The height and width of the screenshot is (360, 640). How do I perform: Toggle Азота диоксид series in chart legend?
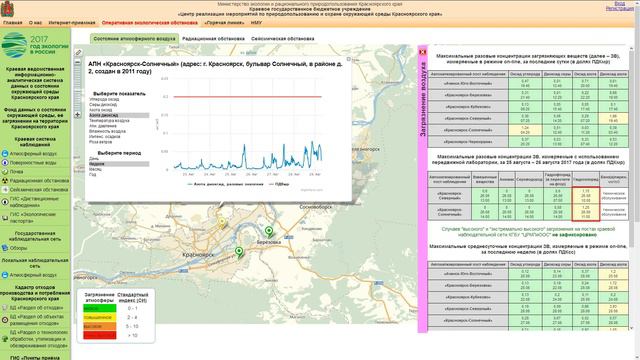point(225,184)
